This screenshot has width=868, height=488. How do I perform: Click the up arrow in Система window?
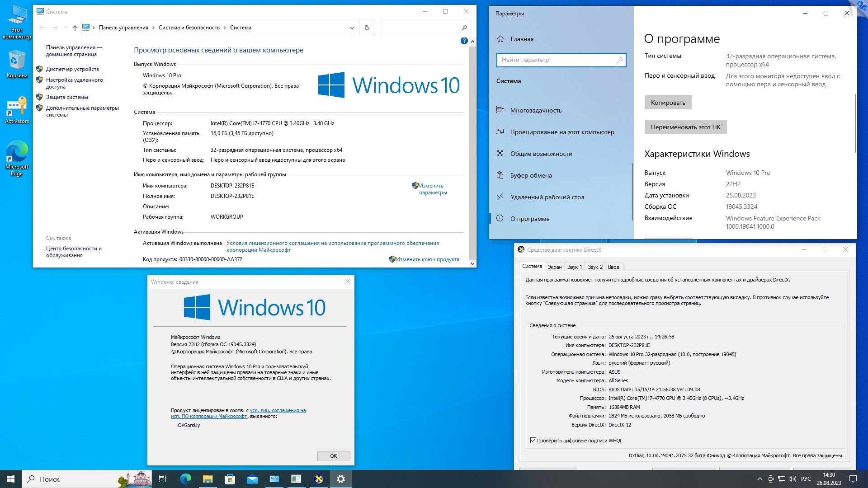point(75,28)
